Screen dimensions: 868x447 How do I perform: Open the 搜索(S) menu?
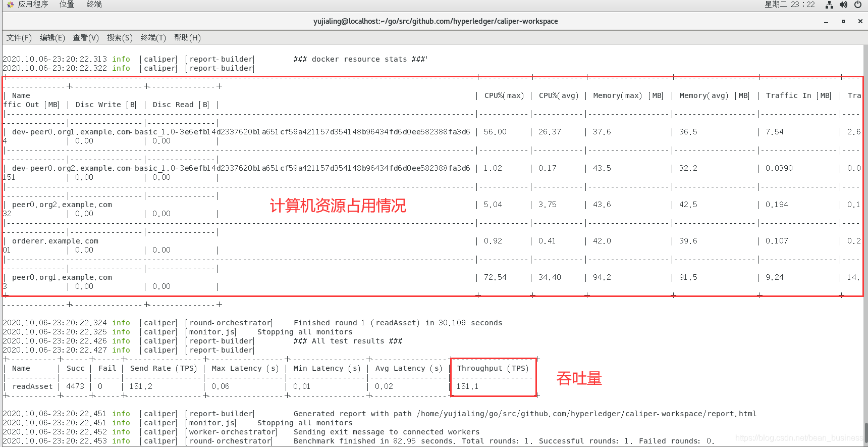tap(120, 38)
